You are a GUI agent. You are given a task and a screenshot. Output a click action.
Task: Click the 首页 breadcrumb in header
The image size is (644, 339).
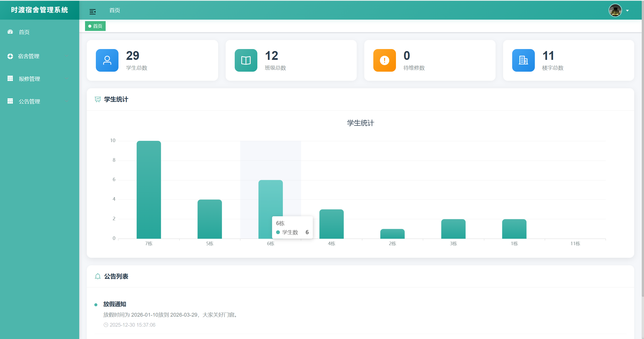[x=115, y=10]
